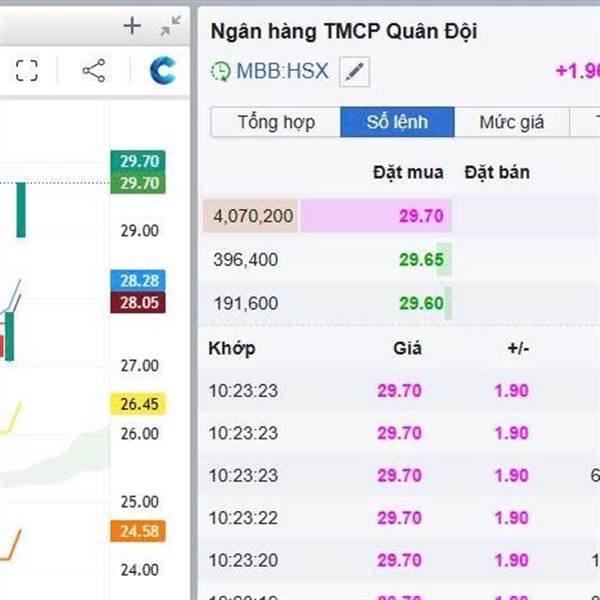600x600 pixels.
Task: Click the 24.00 price axis label
Action: click(140, 570)
